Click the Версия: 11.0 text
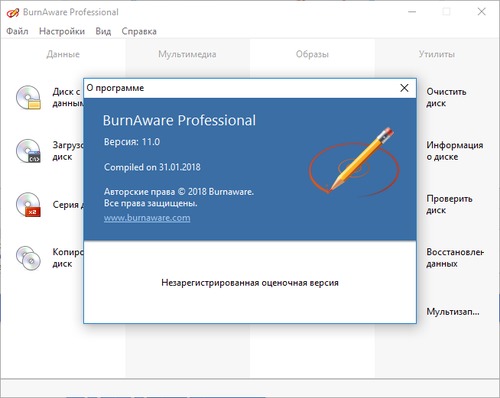The width and height of the screenshot is (500, 398). click(x=132, y=142)
